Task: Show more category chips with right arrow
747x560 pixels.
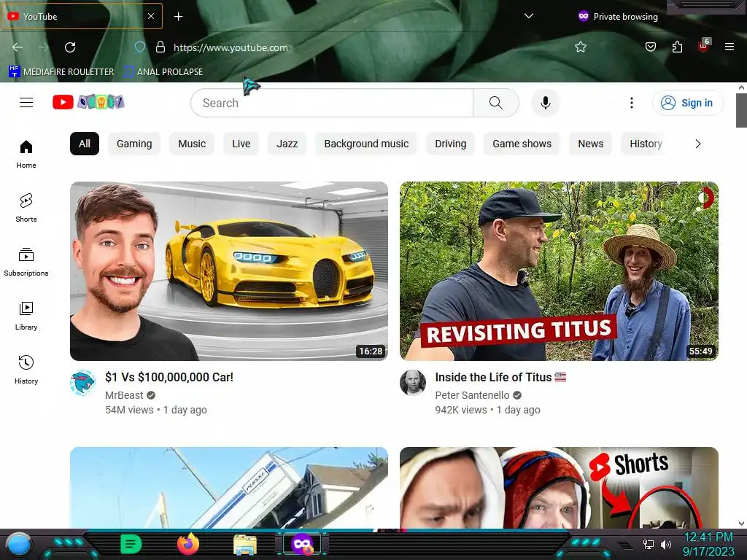Action: [698, 144]
